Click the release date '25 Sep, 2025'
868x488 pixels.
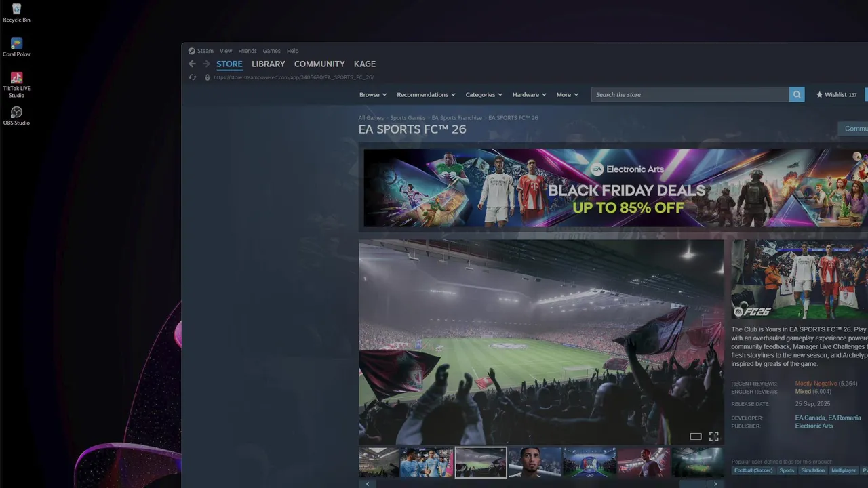pyautogui.click(x=812, y=404)
